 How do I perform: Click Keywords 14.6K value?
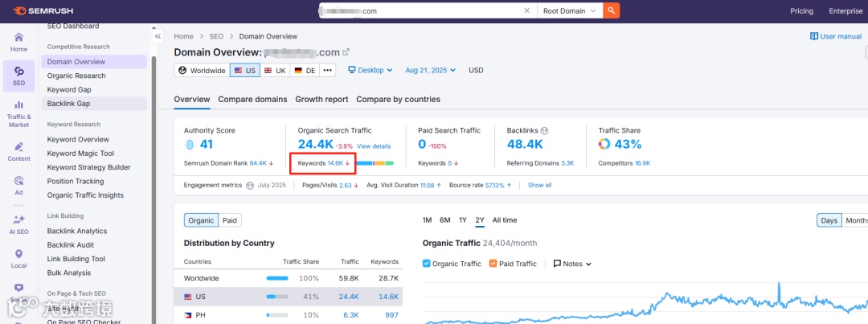tap(335, 163)
